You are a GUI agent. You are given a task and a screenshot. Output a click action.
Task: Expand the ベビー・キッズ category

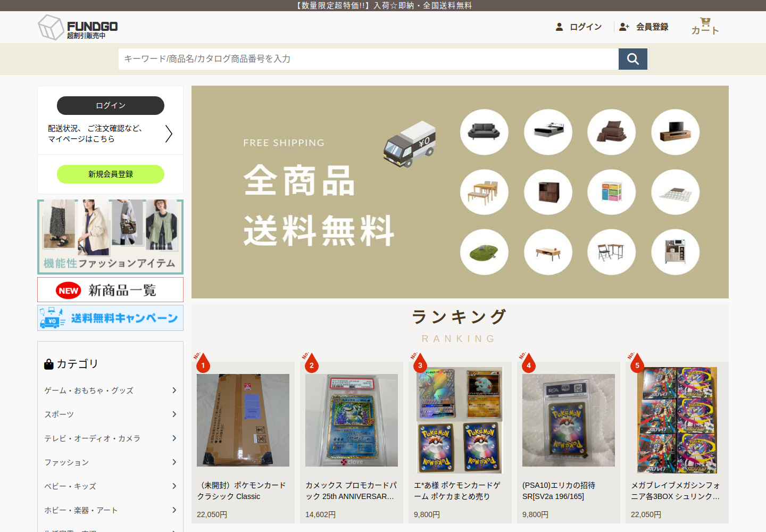[x=110, y=486]
